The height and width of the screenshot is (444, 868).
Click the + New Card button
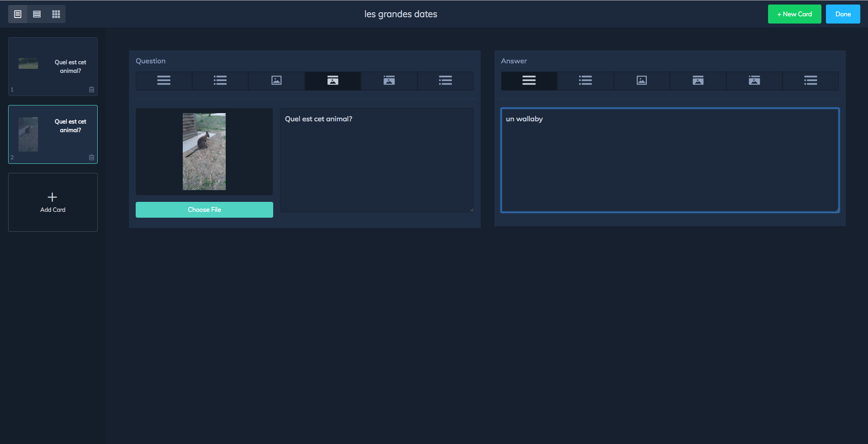click(794, 14)
